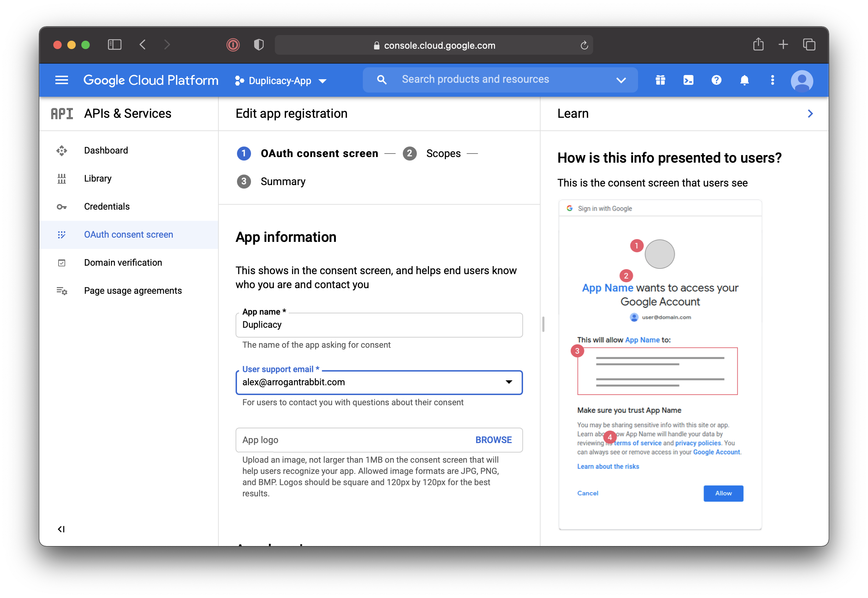Open the gift free trial icon
The image size is (868, 598).
tap(660, 80)
